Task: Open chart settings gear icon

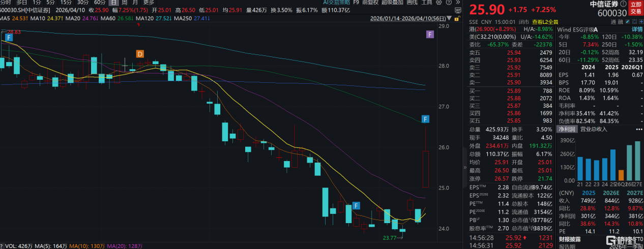Action: point(438,3)
